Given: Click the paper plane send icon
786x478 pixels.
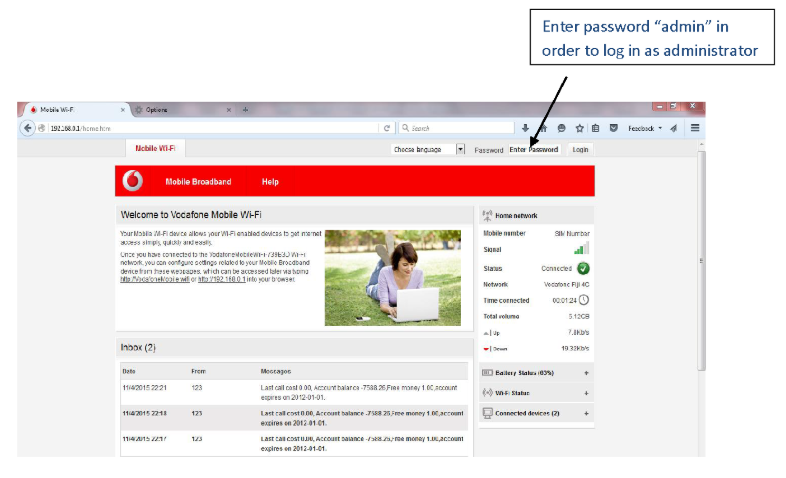Looking at the screenshot, I should 674,128.
